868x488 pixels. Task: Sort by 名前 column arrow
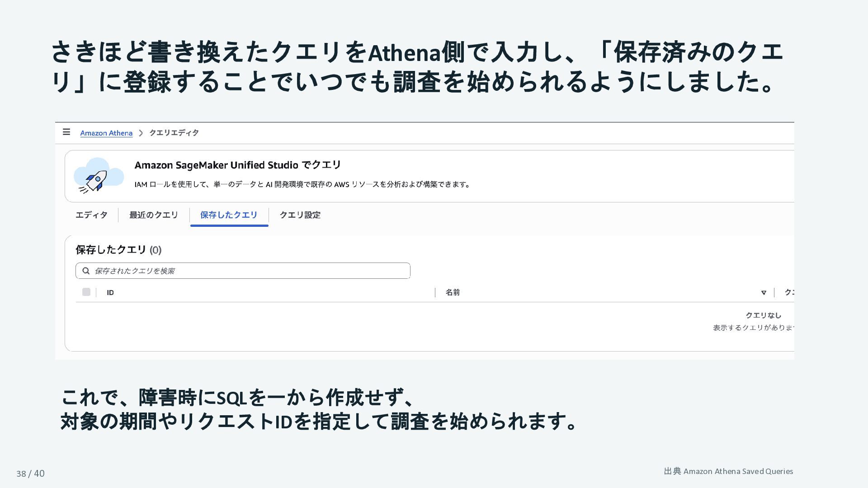tap(764, 292)
